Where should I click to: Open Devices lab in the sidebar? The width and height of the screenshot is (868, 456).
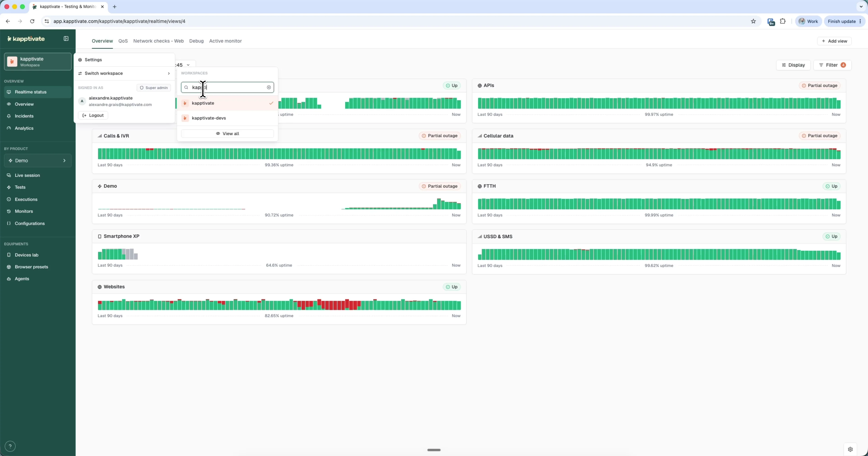point(38,255)
